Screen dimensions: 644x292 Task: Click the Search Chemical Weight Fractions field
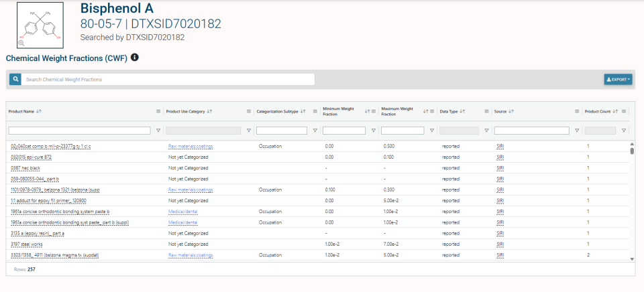point(168,79)
